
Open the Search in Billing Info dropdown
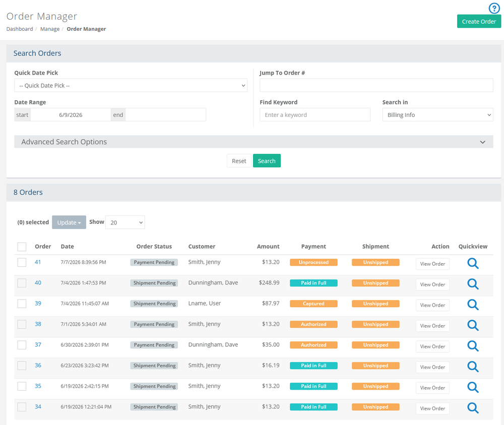[438, 115]
